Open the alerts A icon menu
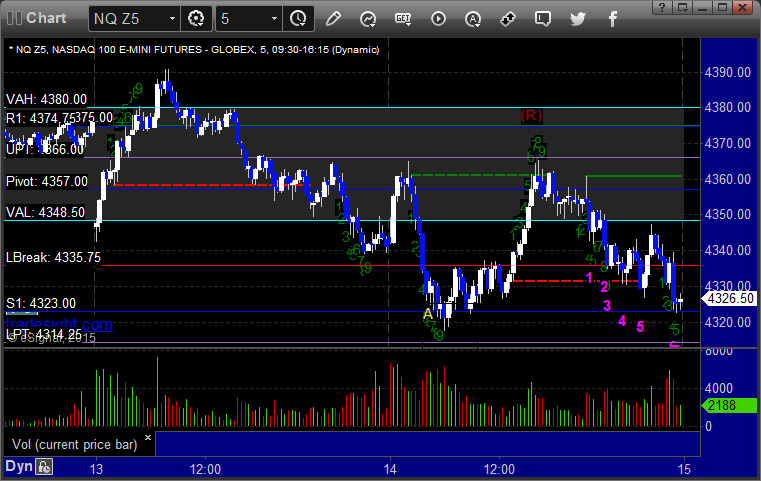This screenshot has height=481, width=761. coord(473,19)
